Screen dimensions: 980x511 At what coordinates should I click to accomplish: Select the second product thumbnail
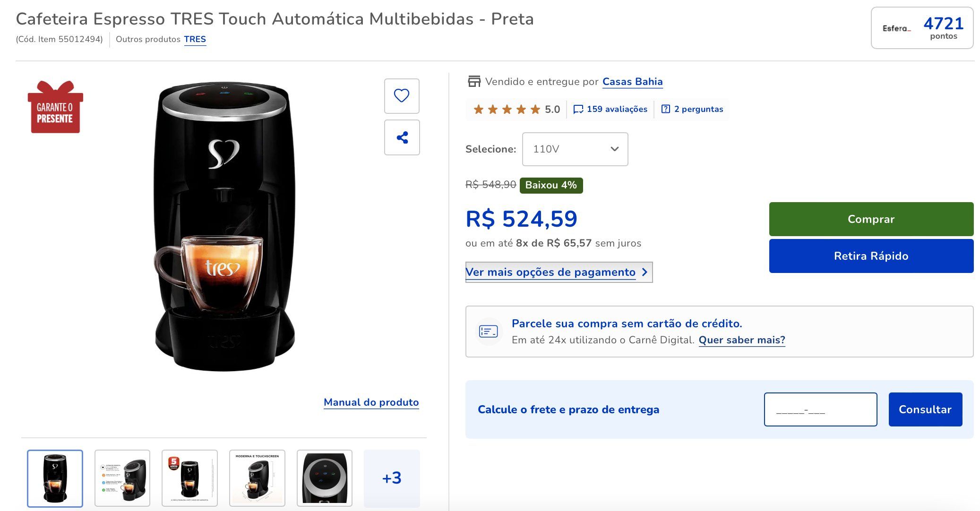click(x=122, y=478)
